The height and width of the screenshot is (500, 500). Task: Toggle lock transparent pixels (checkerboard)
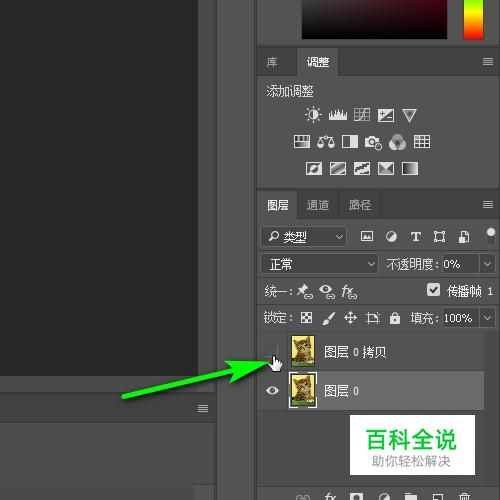pyautogui.click(x=306, y=318)
